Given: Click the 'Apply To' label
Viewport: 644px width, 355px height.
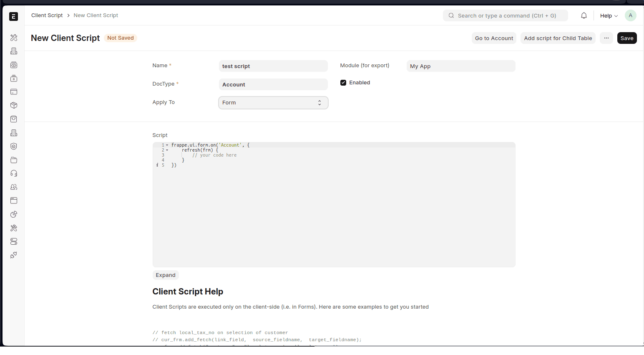Looking at the screenshot, I should tap(164, 102).
